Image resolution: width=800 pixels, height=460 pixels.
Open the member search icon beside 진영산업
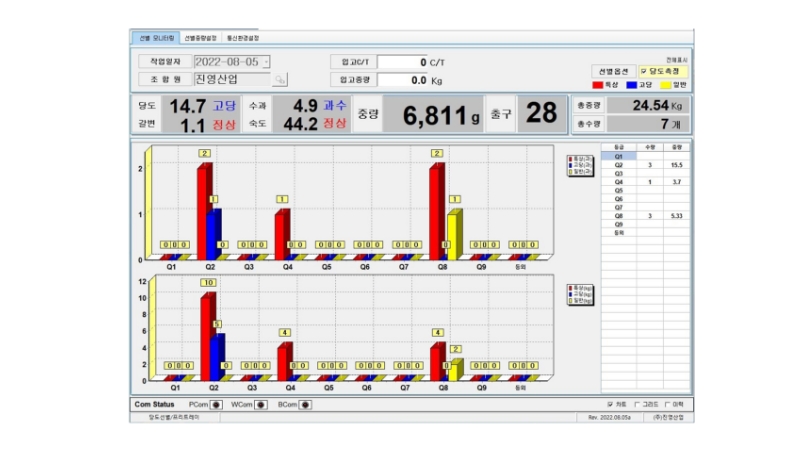(280, 80)
